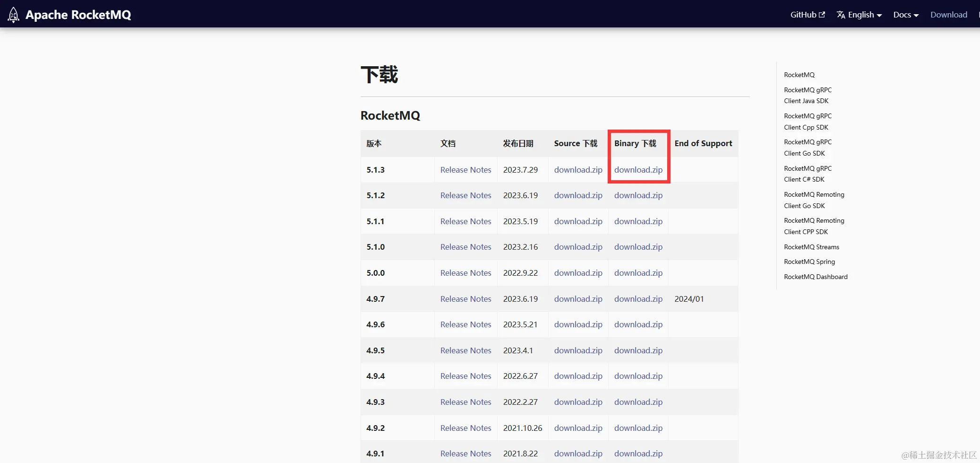Viewport: 980px width, 463px height.
Task: Open the GitHub external link
Action: click(808, 15)
